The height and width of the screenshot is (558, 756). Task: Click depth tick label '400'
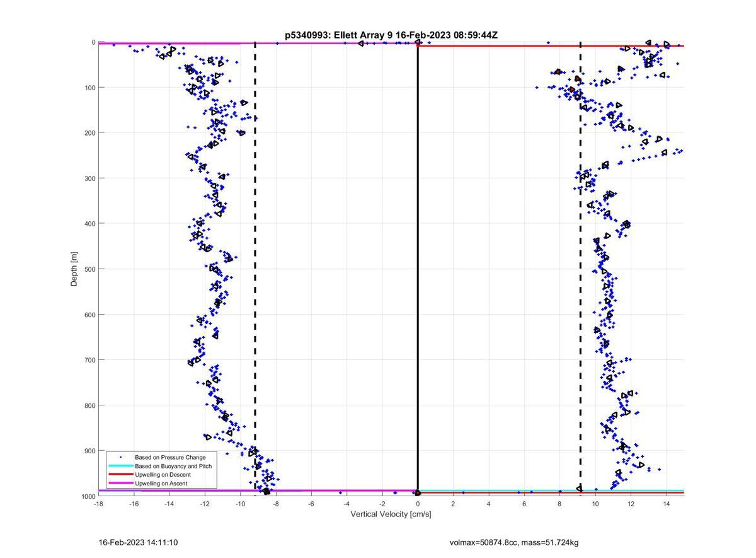(90, 223)
